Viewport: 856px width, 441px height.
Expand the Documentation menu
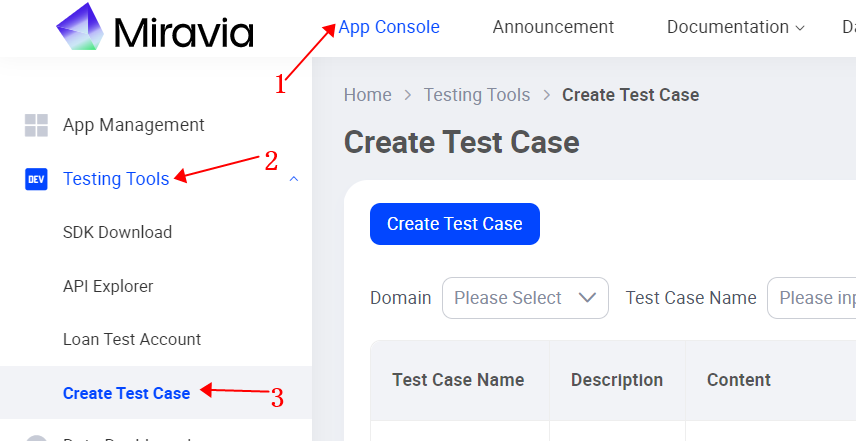(x=735, y=27)
